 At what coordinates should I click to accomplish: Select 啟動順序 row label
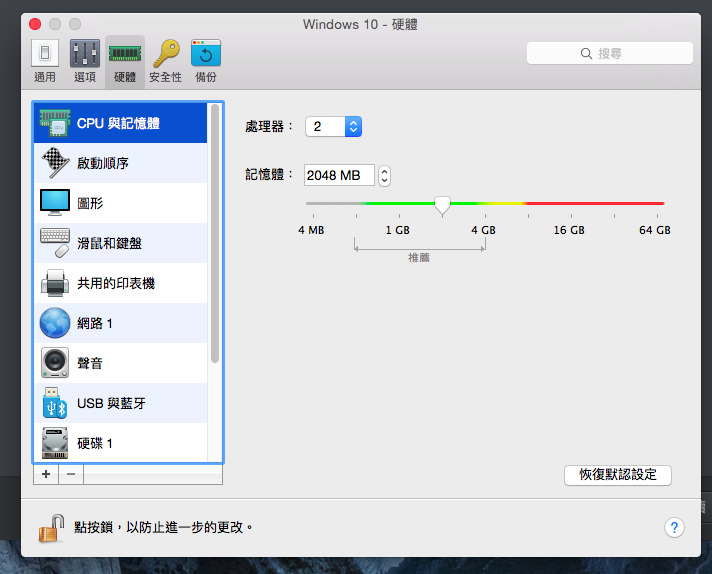pyautogui.click(x=103, y=163)
